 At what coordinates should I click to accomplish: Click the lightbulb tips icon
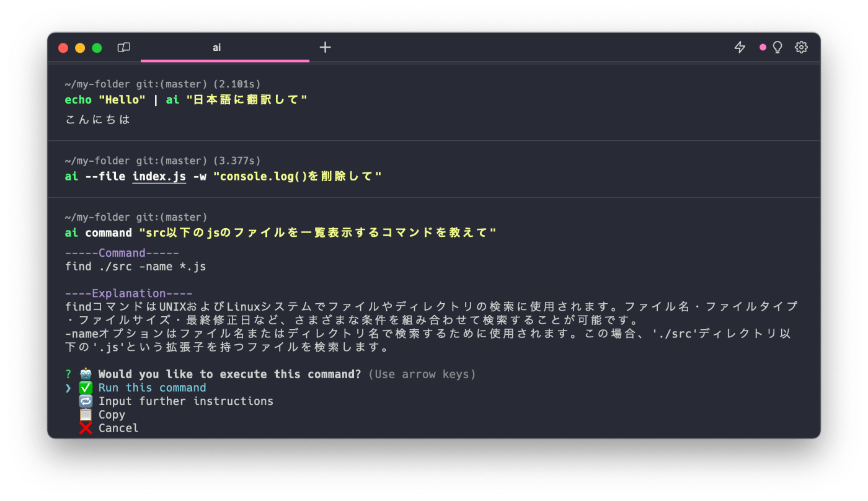pyautogui.click(x=777, y=47)
